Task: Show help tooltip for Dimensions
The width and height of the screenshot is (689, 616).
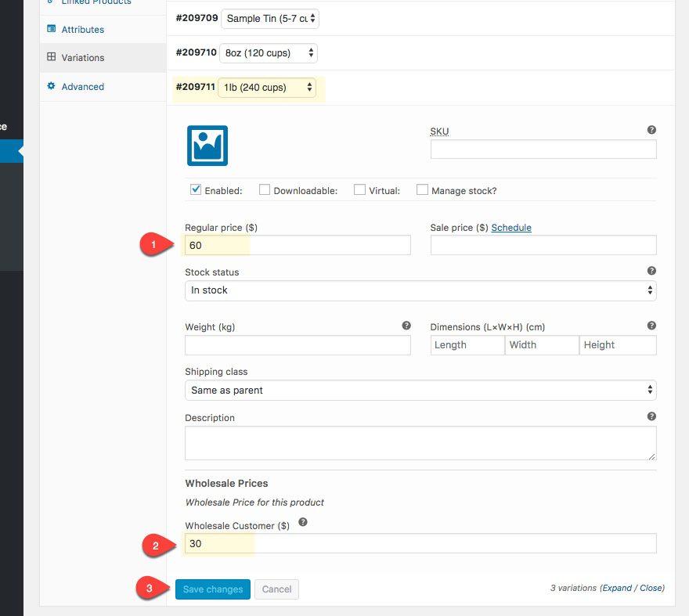Action: [x=651, y=326]
